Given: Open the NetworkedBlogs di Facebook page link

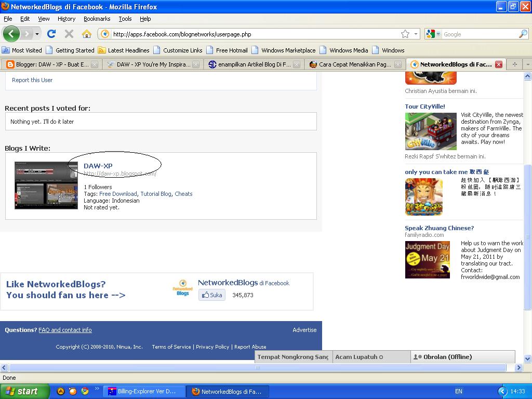Looking at the screenshot, I should click(244, 283).
